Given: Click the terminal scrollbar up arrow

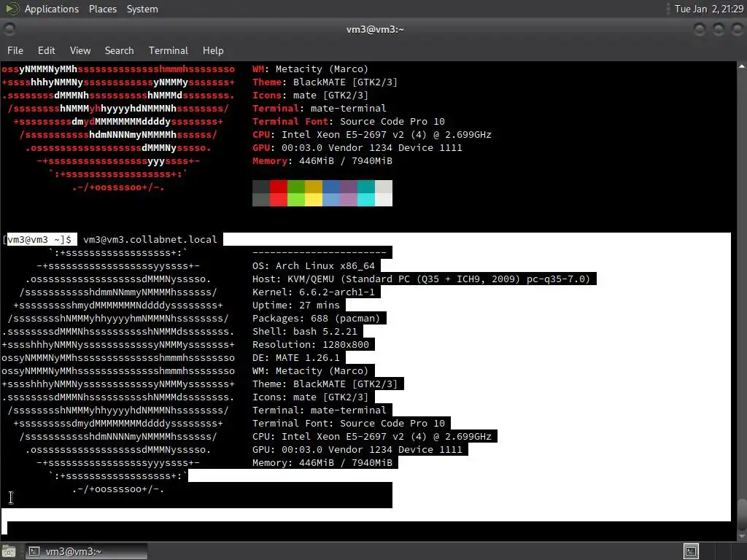Looking at the screenshot, I should pos(742,66).
